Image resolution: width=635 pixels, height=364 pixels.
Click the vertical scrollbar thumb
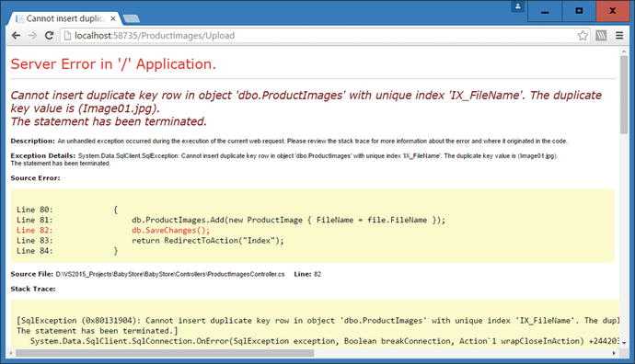coord(624,95)
